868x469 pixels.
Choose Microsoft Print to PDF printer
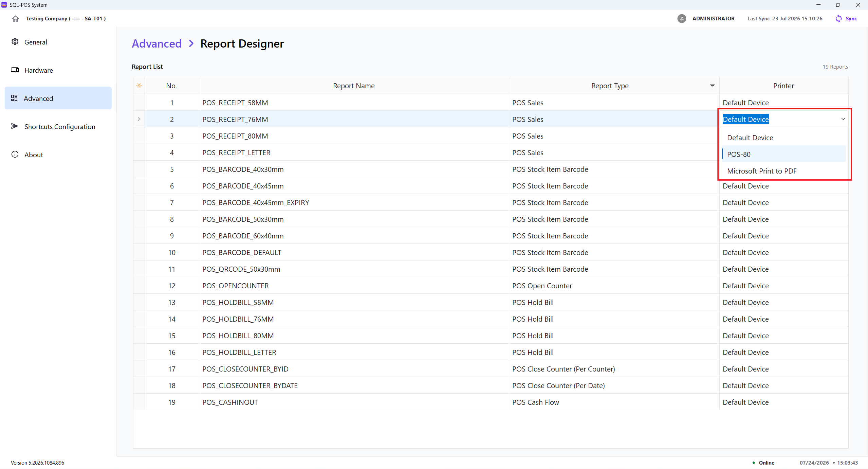pyautogui.click(x=783, y=171)
